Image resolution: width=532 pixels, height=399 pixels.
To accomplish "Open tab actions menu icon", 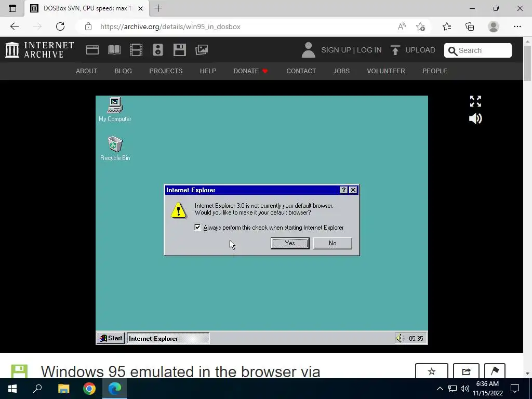I will (x=12, y=8).
